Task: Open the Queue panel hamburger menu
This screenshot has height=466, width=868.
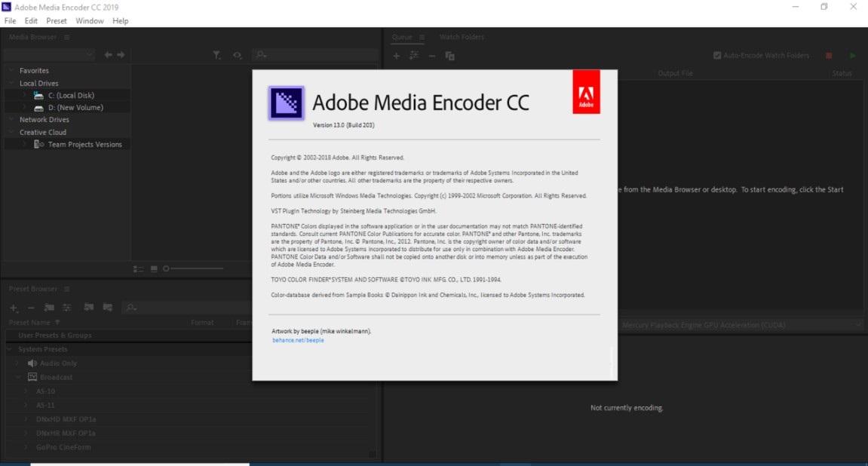Action: [422, 37]
